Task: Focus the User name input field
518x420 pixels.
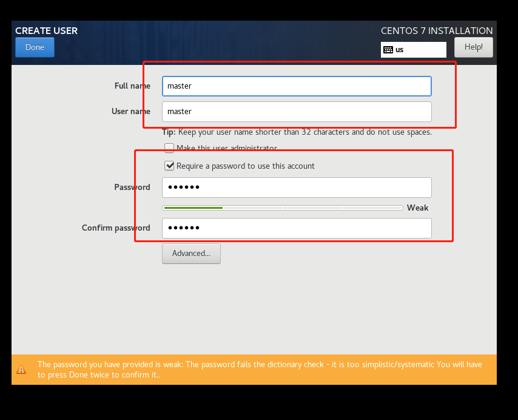Action: (297, 112)
